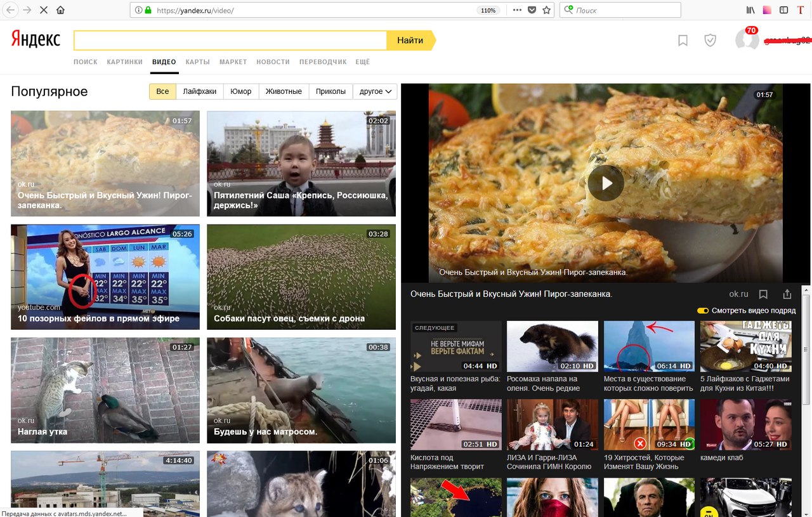Open the browser Library icon

(750, 10)
